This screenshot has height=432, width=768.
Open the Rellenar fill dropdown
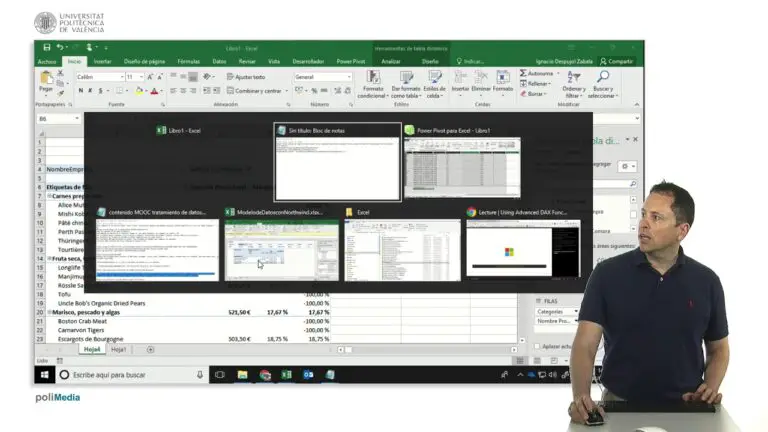(x=535, y=83)
